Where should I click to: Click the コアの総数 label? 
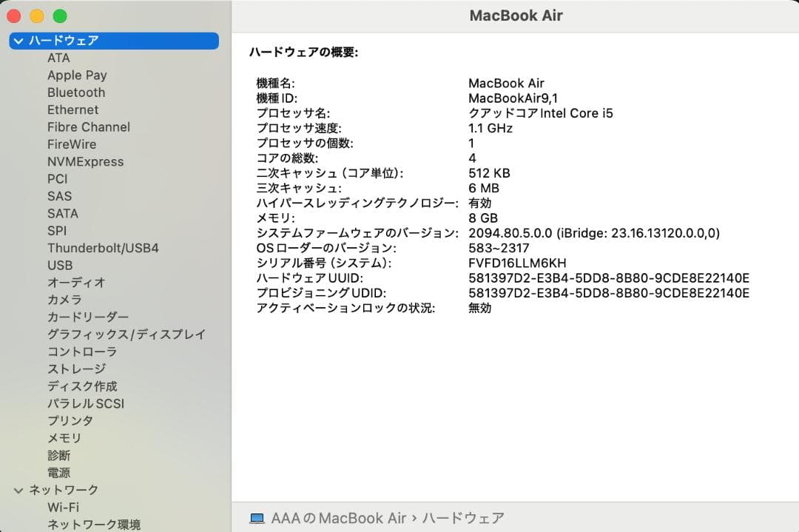pyautogui.click(x=287, y=158)
